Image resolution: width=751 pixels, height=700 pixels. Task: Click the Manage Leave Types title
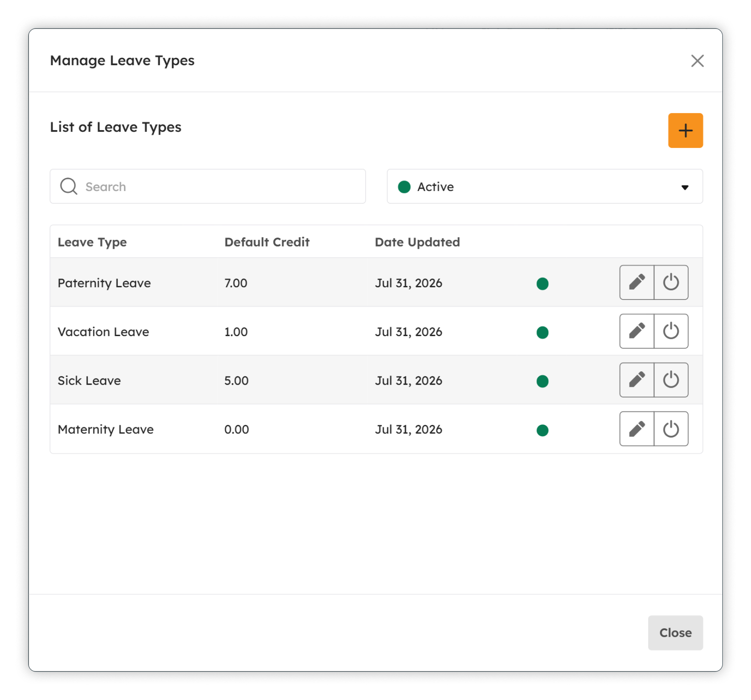click(122, 61)
